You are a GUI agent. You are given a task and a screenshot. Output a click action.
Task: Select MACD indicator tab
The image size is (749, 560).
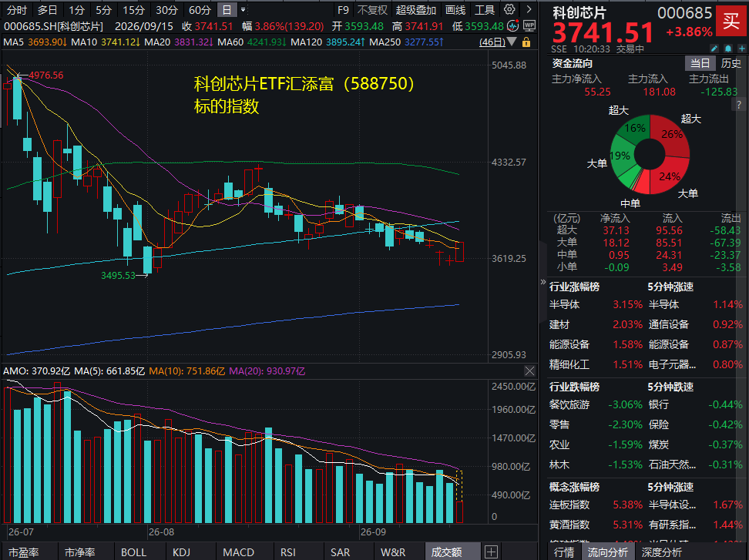pos(238,552)
